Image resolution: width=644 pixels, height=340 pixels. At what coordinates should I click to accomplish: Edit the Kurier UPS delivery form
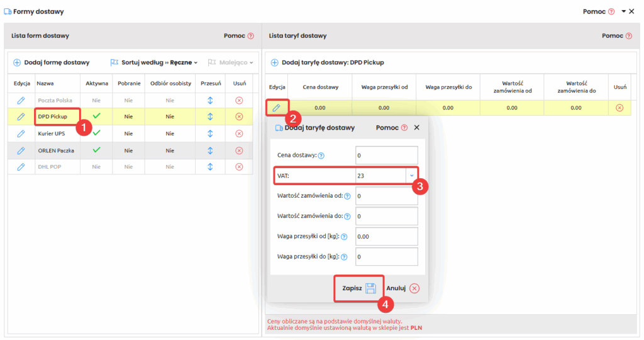(21, 133)
